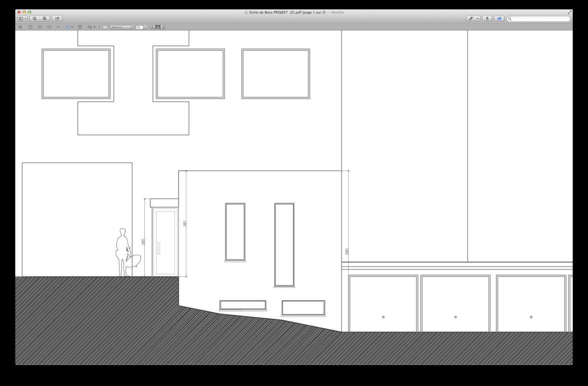
Task: Pick the line annotation tool
Action: (58, 27)
